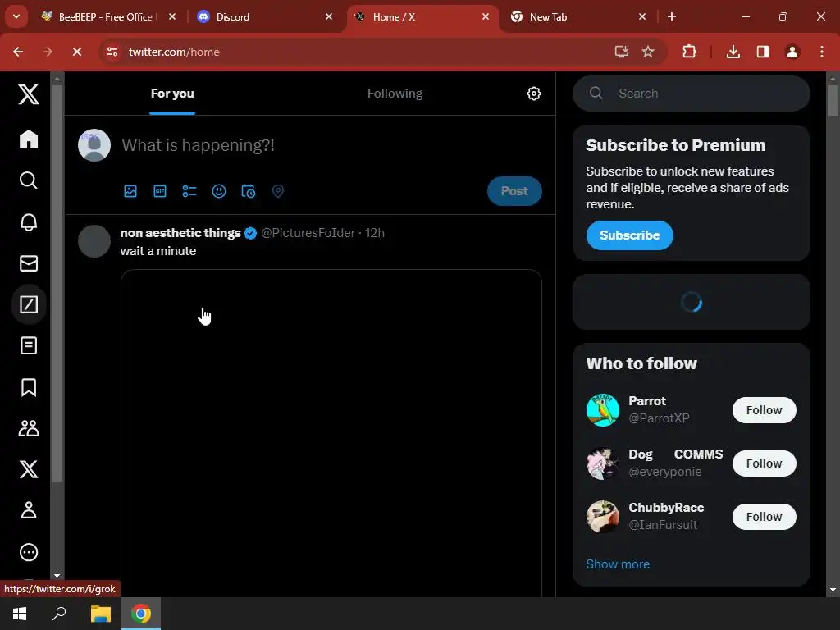Open emoji picker in composer
The image size is (840, 630).
click(x=218, y=191)
